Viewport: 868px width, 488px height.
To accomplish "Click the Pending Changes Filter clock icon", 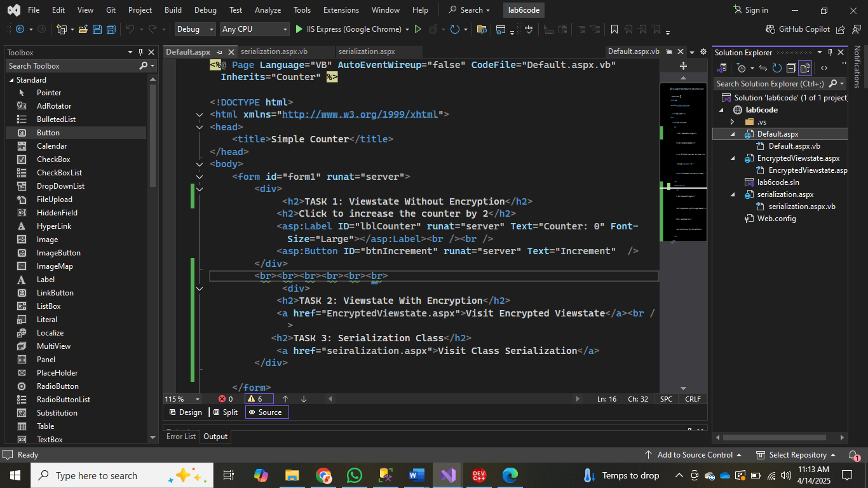I will pos(741,68).
